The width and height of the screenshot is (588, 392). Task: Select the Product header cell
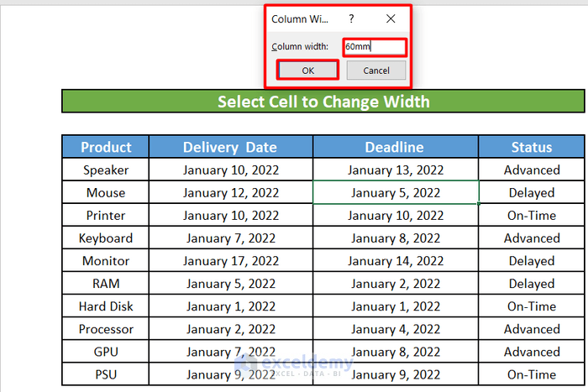[x=106, y=147]
